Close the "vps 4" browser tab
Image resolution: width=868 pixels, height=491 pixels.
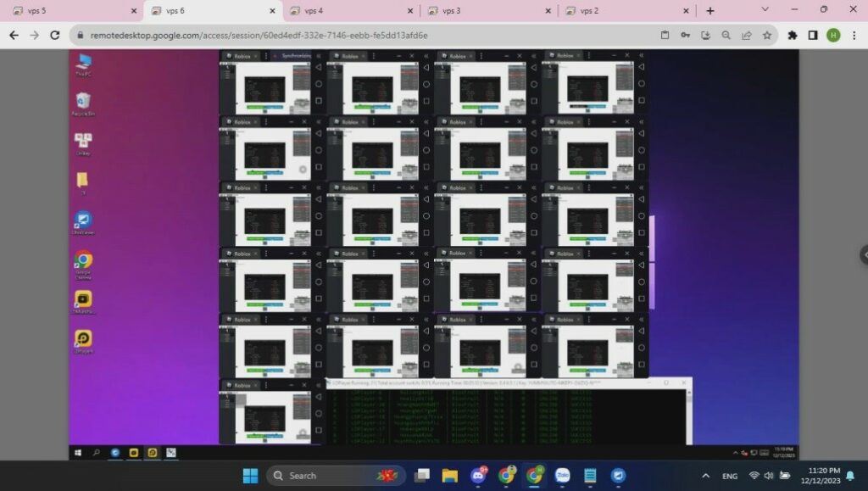(410, 10)
